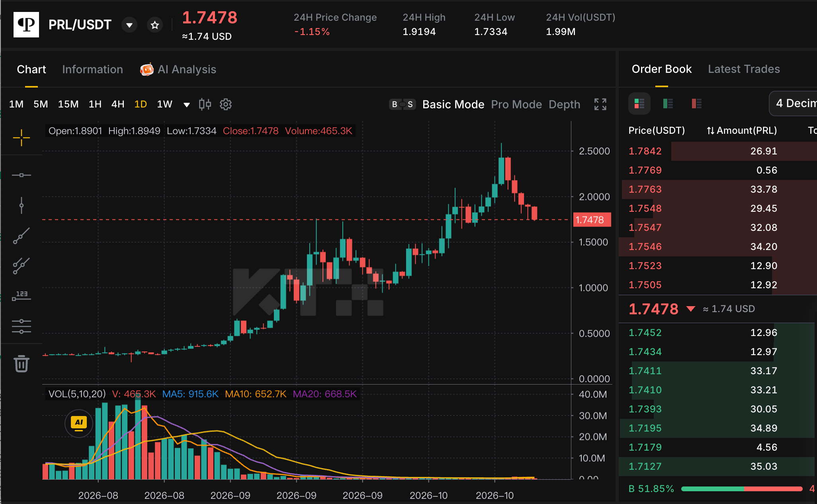Image resolution: width=817 pixels, height=504 pixels.
Task: Delete all drawings with trash icon
Action: 21,364
